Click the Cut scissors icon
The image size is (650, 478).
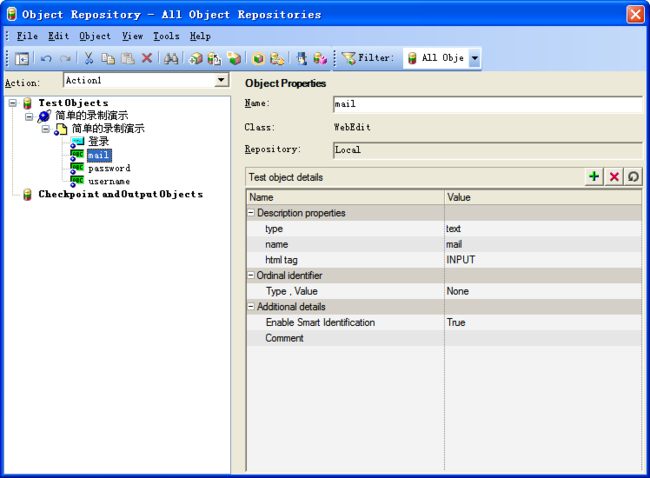pyautogui.click(x=88, y=58)
